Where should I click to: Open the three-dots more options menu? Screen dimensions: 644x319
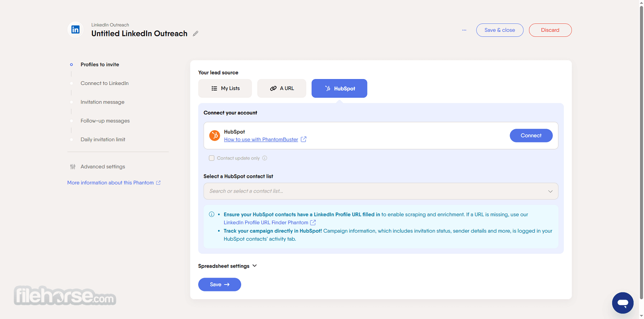point(464,30)
